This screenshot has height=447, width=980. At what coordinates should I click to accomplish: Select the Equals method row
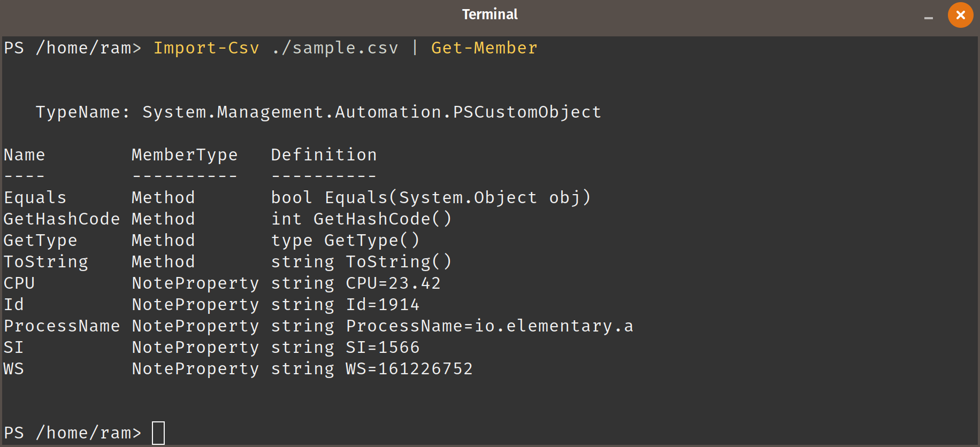(297, 198)
